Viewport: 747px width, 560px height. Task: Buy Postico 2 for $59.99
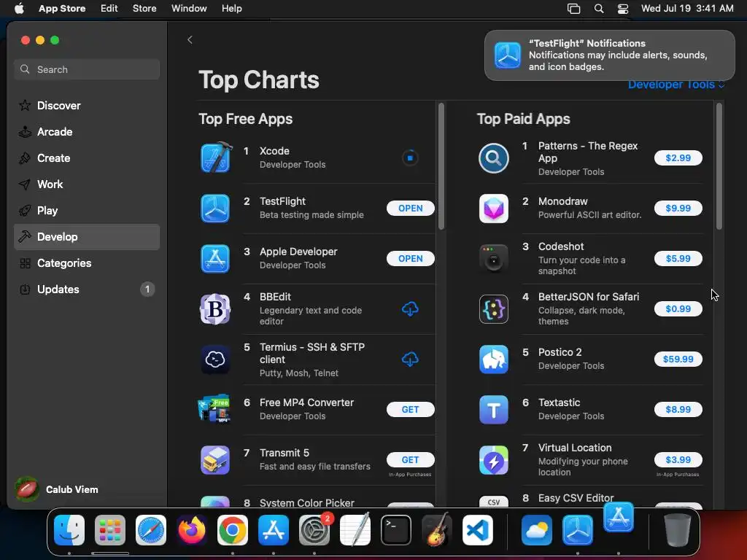coord(678,359)
